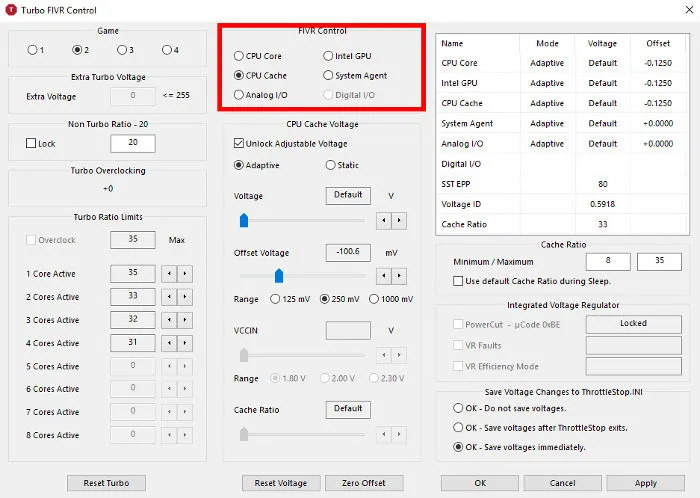Click Zero Offset button
Viewport: 700px width, 498px height.
tap(364, 483)
